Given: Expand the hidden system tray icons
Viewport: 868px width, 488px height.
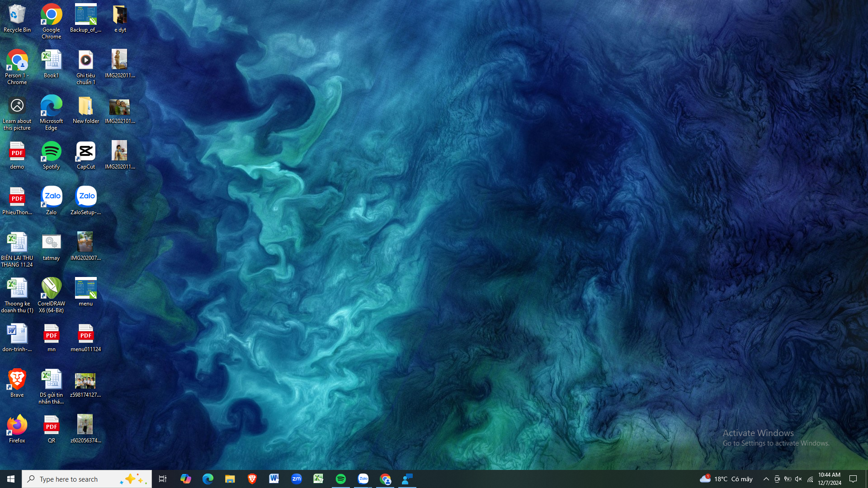Looking at the screenshot, I should tap(766, 479).
